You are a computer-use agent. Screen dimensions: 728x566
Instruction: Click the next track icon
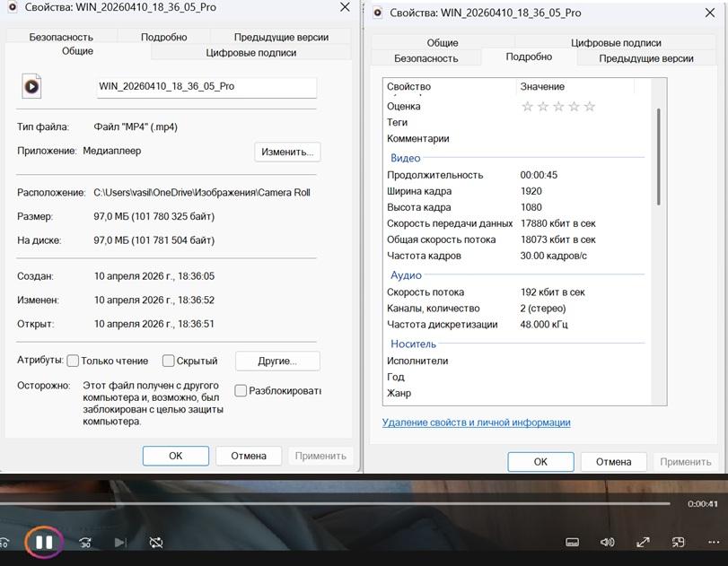[121, 543]
